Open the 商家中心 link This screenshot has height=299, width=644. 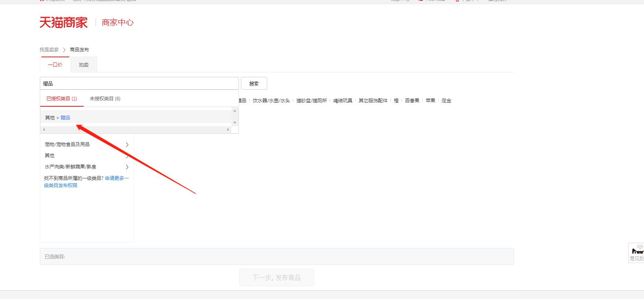[x=117, y=23]
